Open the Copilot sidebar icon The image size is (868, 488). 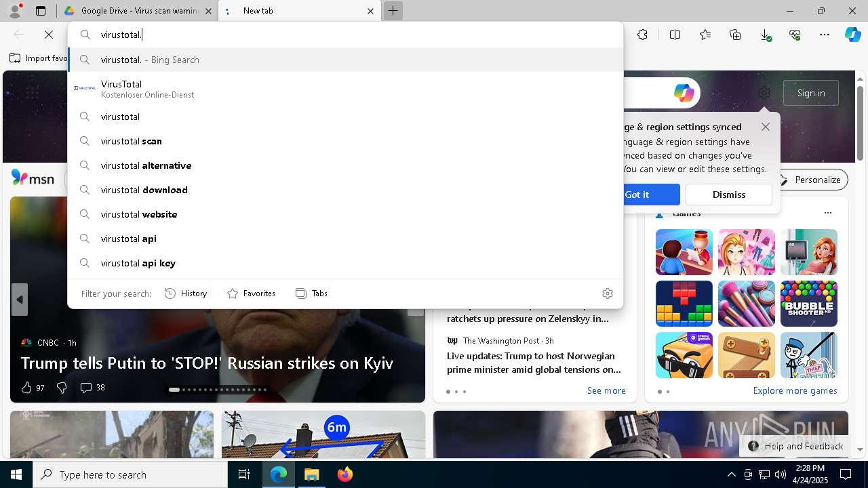[853, 35]
